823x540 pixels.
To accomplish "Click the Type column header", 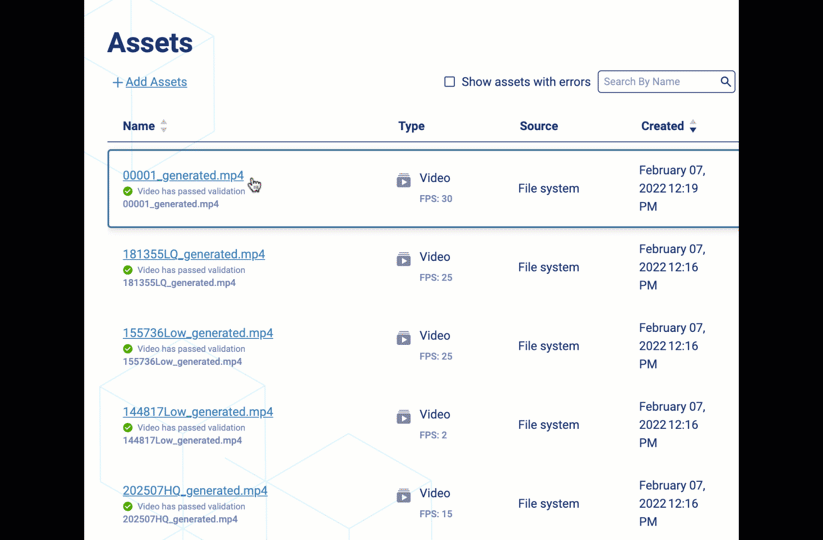I will (411, 126).
